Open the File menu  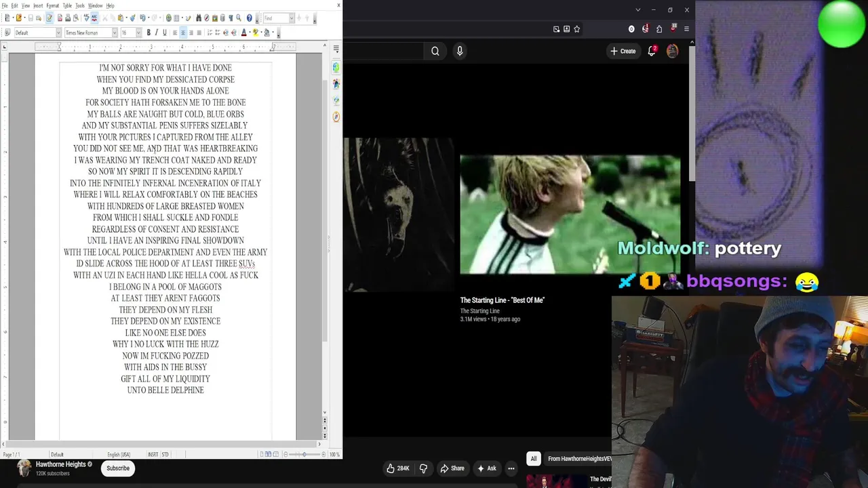click(5, 5)
